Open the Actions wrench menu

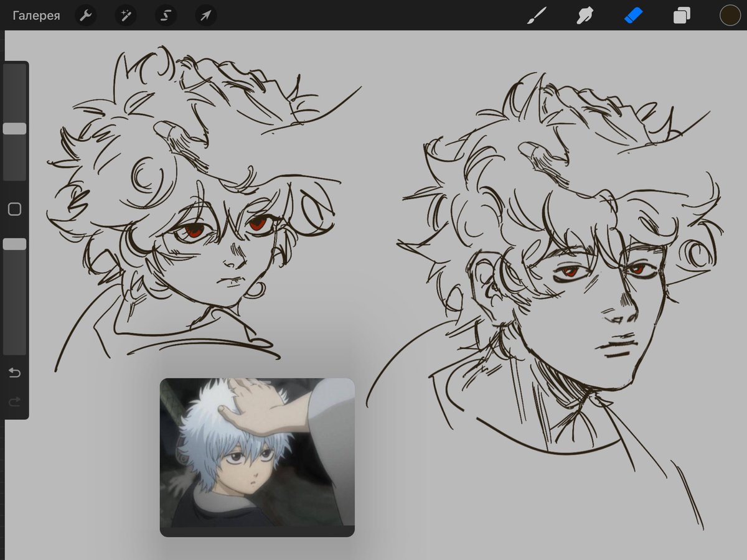click(86, 16)
